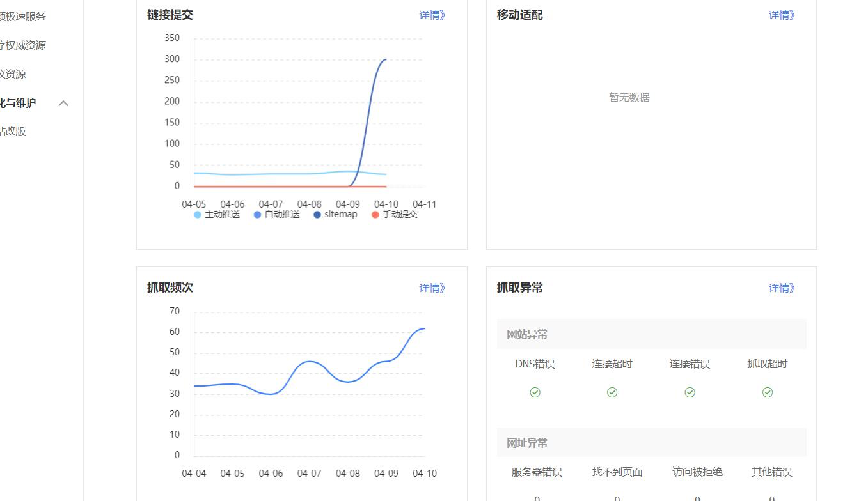Image resolution: width=868 pixels, height=501 pixels.
Task: Click the 抓取频次 card title
Action: click(170, 288)
